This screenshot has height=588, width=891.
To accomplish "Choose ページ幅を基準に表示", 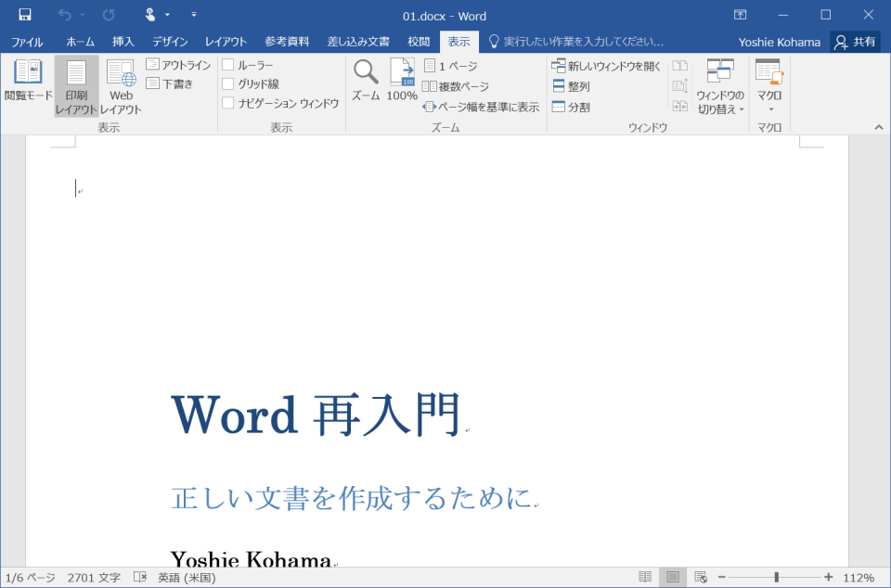I will [x=481, y=107].
